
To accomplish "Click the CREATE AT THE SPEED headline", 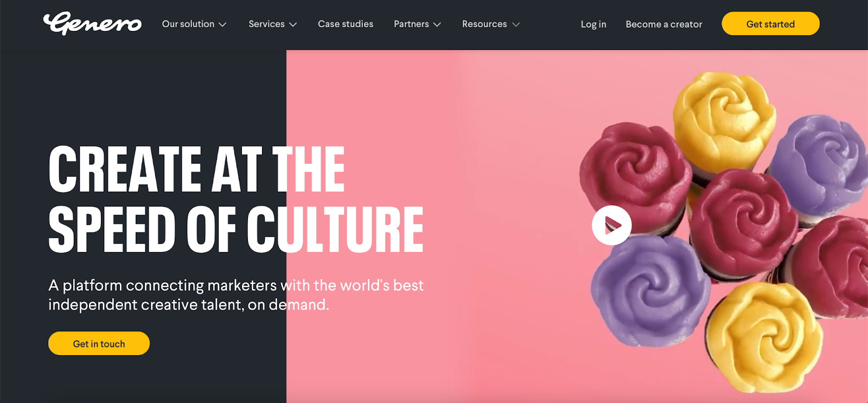I will pos(236,199).
